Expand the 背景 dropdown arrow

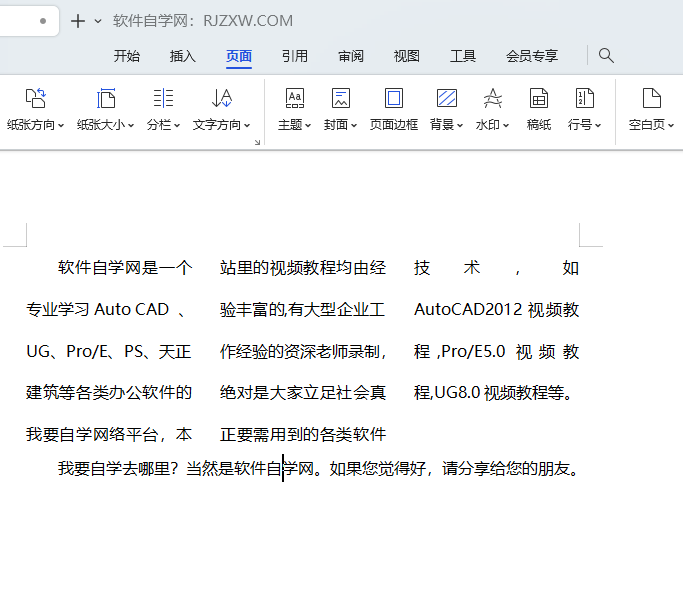pos(460,125)
